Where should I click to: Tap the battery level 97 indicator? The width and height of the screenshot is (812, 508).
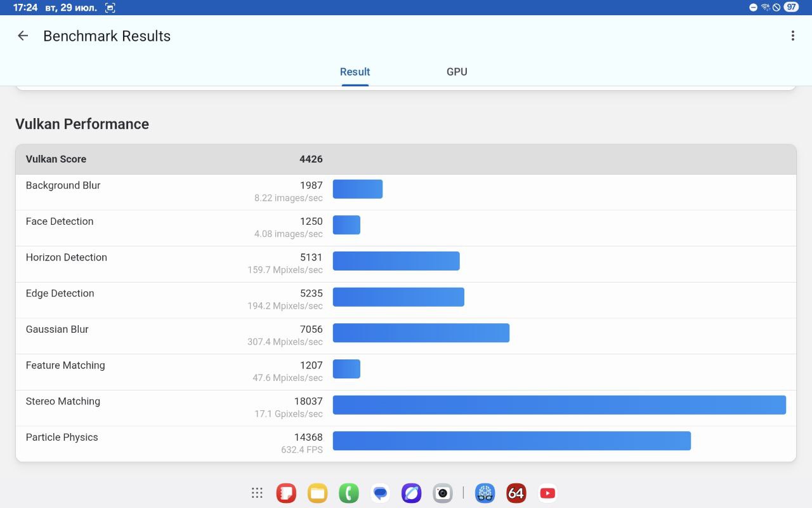pos(791,8)
